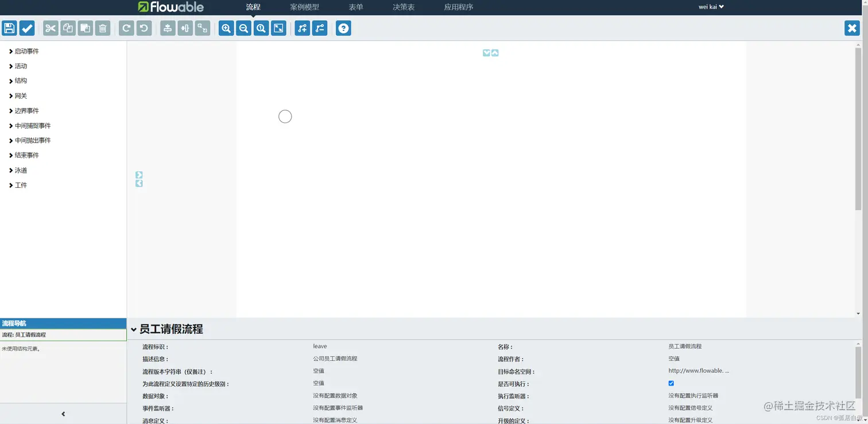Open the 表单 tab
Viewport: 868px width, 424px height.
click(356, 7)
